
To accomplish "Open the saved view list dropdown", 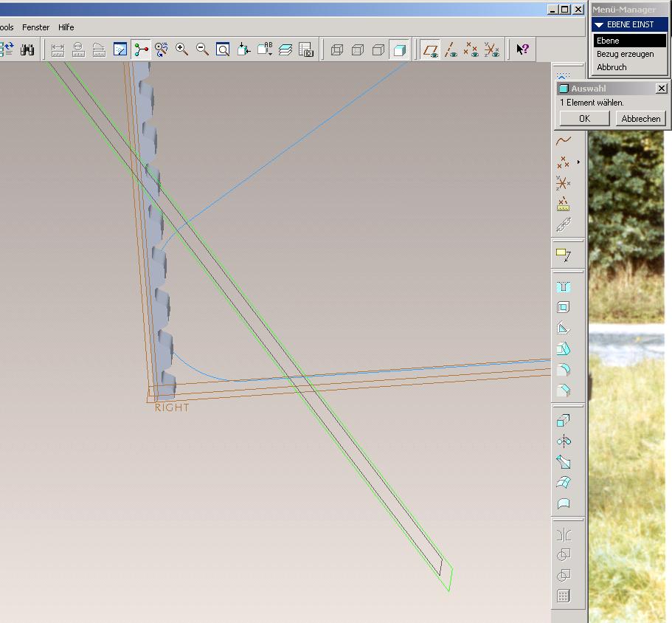I will coord(264,49).
